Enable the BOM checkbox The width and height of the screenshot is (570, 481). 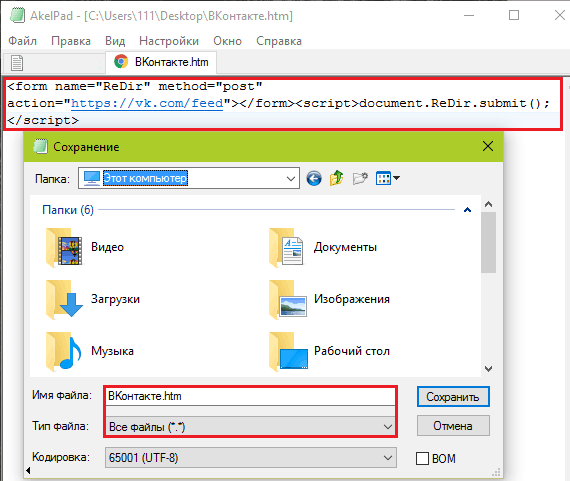[x=422, y=458]
